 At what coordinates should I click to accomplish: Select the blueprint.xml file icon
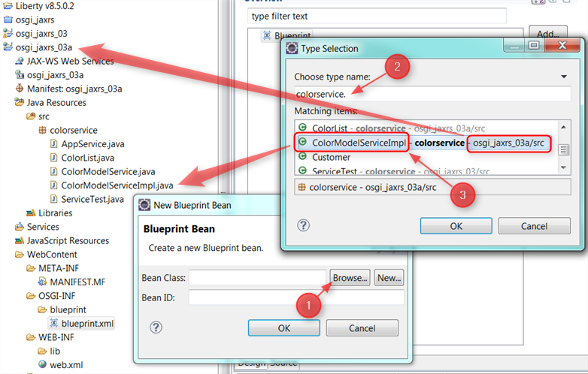click(54, 323)
